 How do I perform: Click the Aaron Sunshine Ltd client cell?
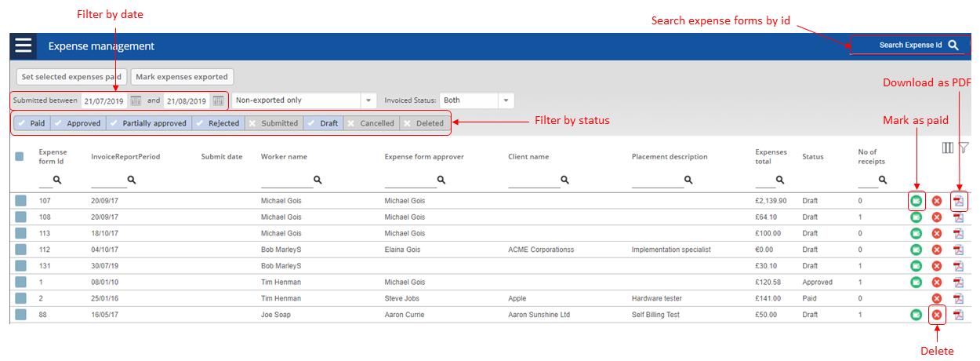tap(540, 315)
